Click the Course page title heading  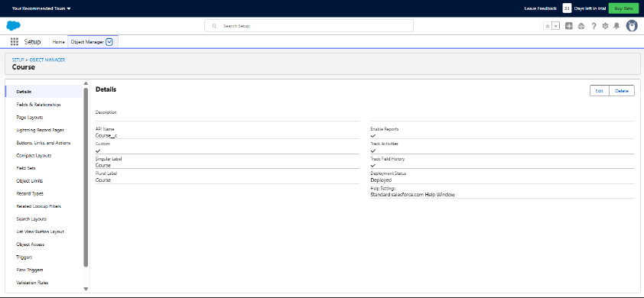(x=24, y=67)
